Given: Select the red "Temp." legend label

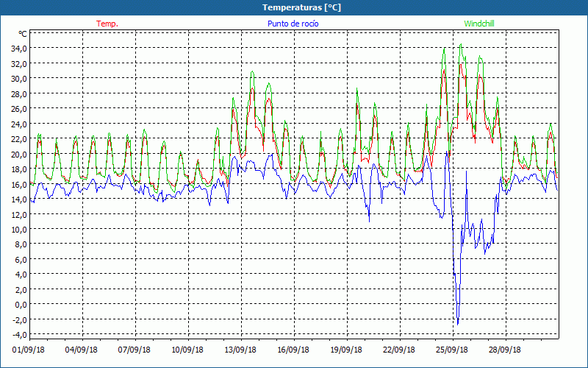Looking at the screenshot, I should [107, 24].
